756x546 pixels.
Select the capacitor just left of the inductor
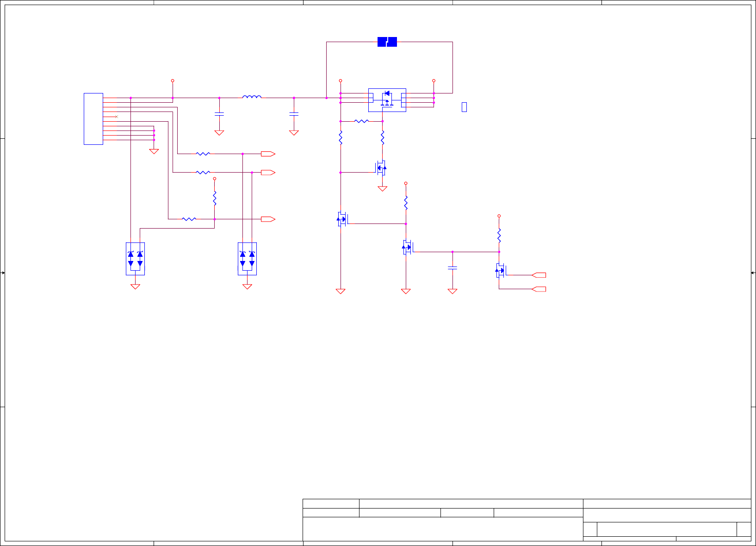pyautogui.click(x=219, y=113)
